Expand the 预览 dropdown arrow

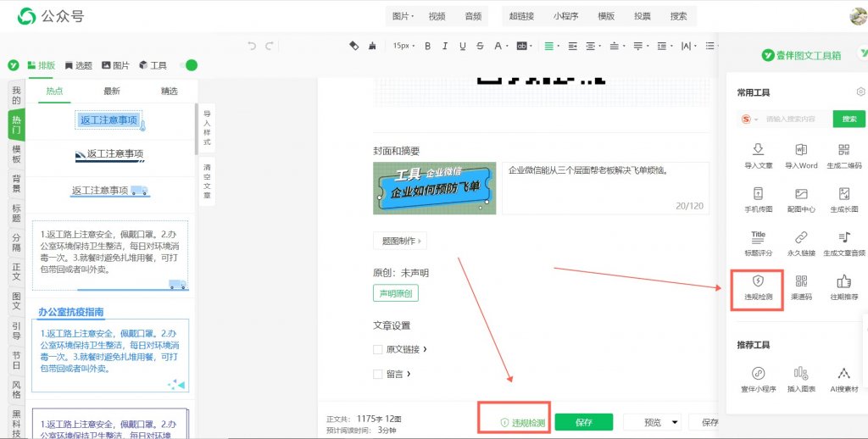675,422
